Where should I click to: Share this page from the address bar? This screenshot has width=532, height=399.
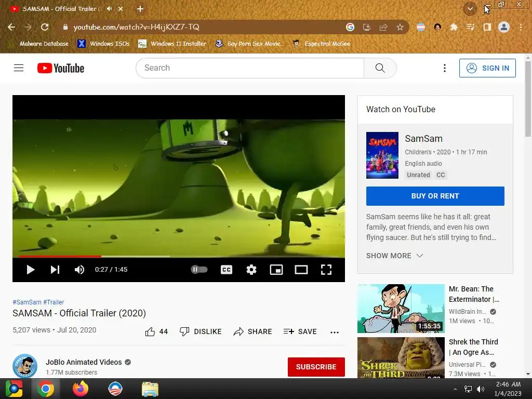click(x=383, y=27)
